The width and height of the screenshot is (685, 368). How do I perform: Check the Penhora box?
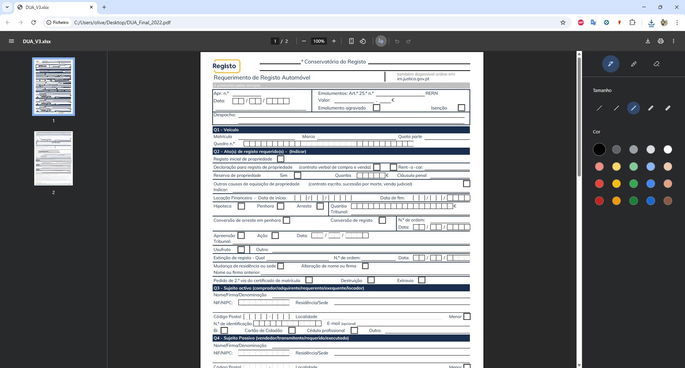point(280,206)
